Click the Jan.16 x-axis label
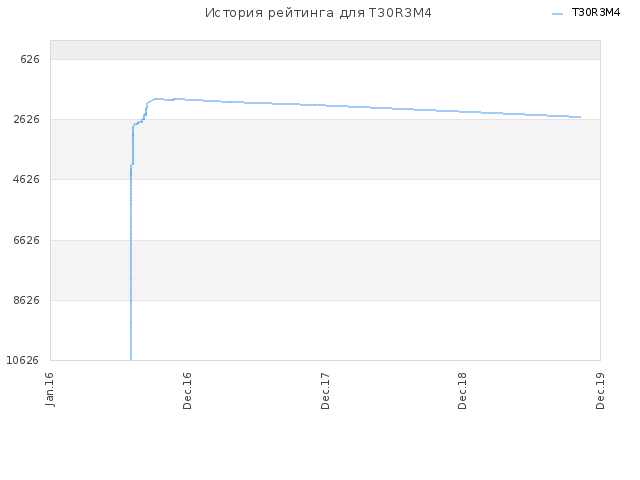The height and width of the screenshot is (480, 640). [50, 389]
